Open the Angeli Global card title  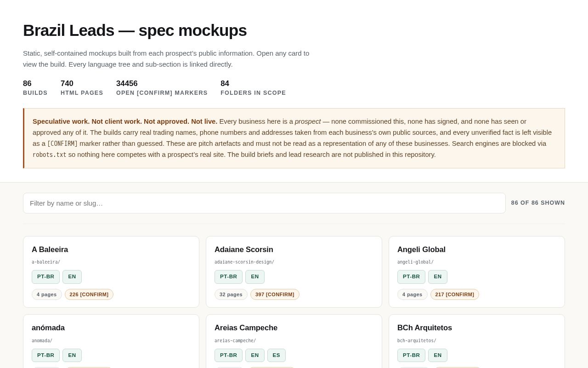pyautogui.click(x=421, y=249)
